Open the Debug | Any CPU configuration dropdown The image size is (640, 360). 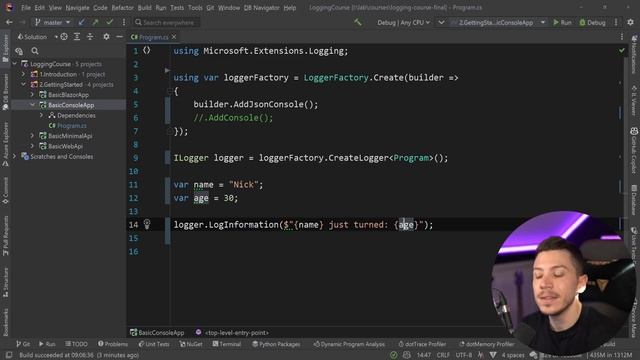pyautogui.click(x=404, y=22)
